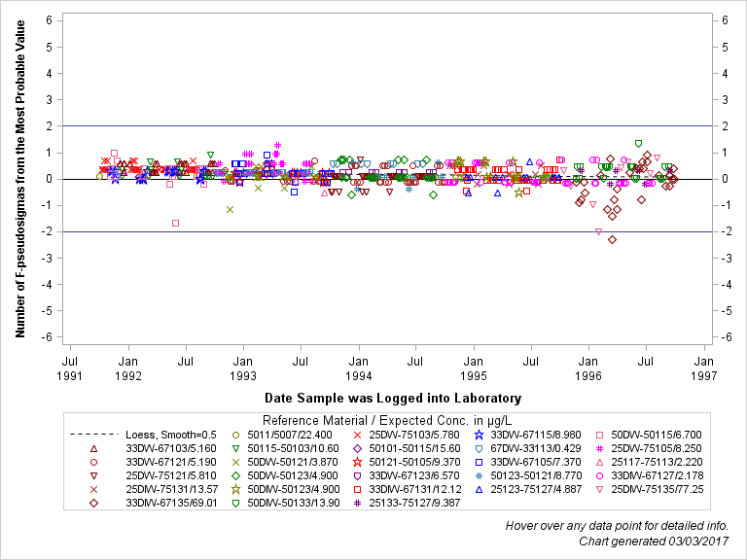Click the highest magenta hash point above 1 in 1993
747x560 pixels.
pos(278,145)
